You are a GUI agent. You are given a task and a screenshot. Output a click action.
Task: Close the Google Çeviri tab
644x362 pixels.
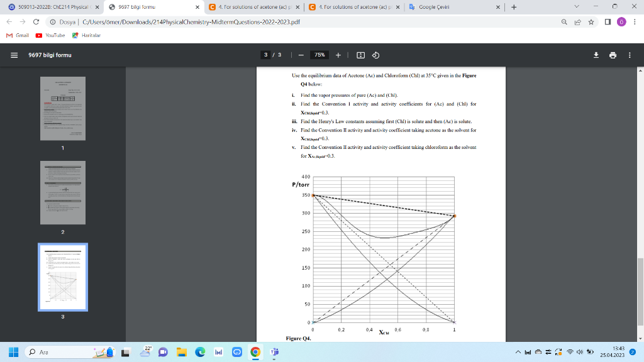coord(498,7)
